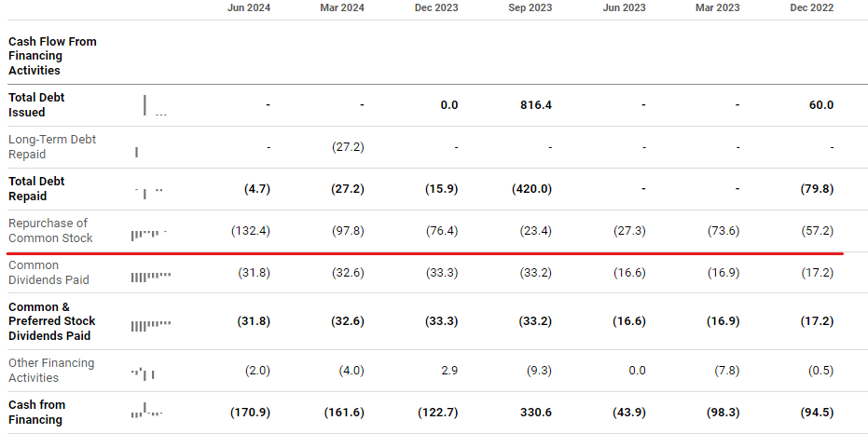Open the Other Financing Activities sparkline

(x=144, y=373)
